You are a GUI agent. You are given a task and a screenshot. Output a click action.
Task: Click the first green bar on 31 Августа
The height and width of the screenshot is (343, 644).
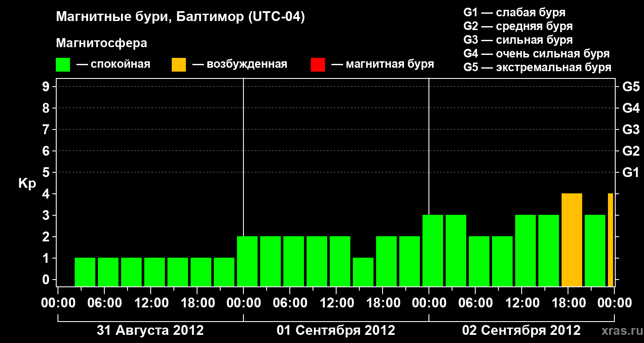coord(85,272)
